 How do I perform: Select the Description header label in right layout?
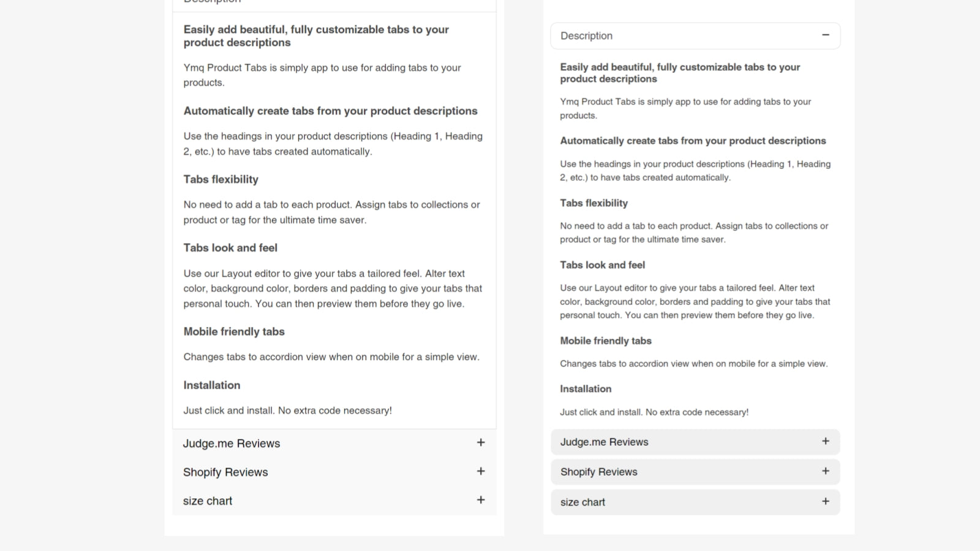pos(586,36)
